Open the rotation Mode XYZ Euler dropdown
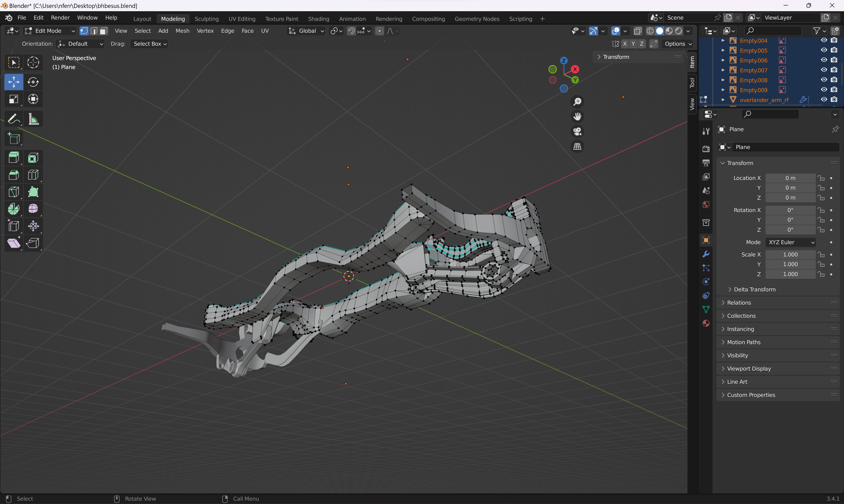 pyautogui.click(x=791, y=242)
